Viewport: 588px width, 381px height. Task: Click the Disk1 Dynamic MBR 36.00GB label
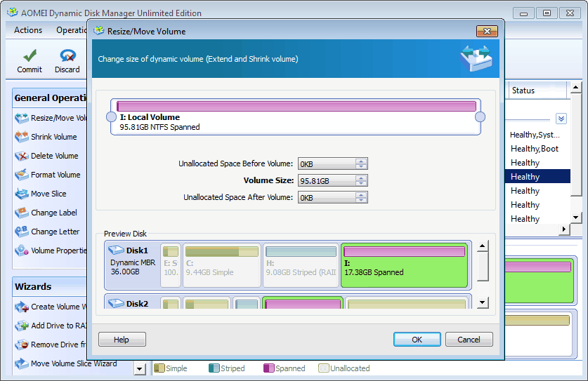click(x=132, y=267)
